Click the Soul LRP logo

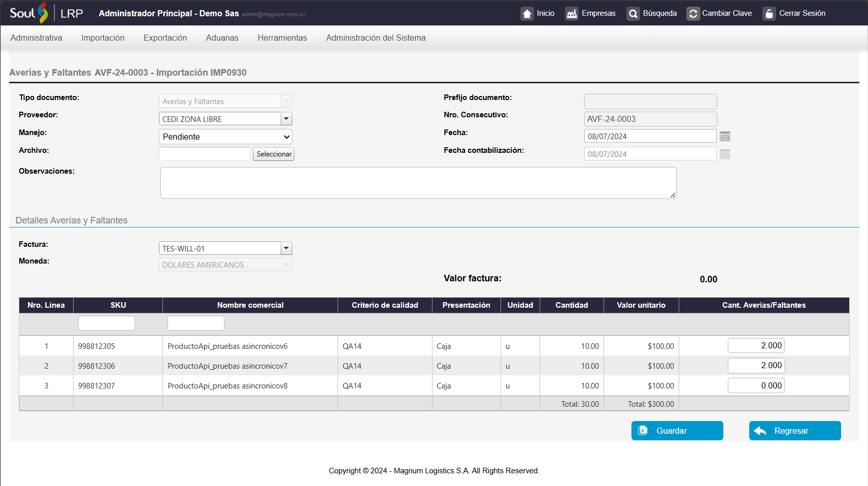[x=46, y=13]
